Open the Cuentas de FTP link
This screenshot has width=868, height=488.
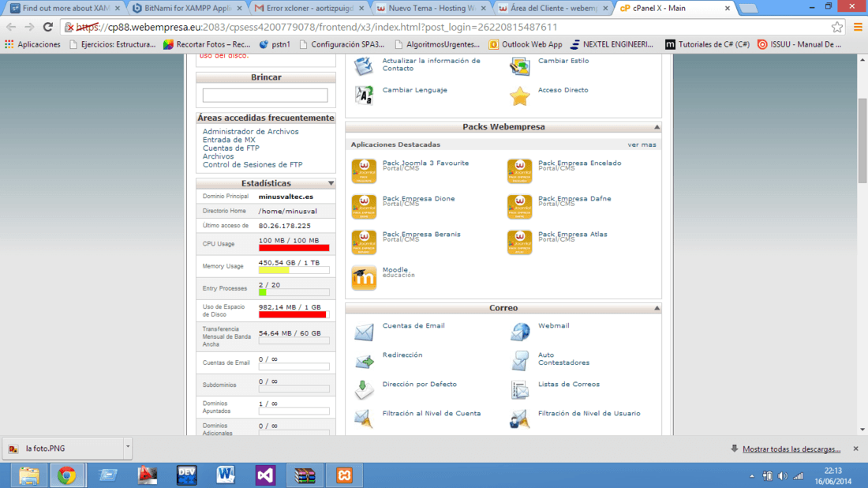[231, 148]
